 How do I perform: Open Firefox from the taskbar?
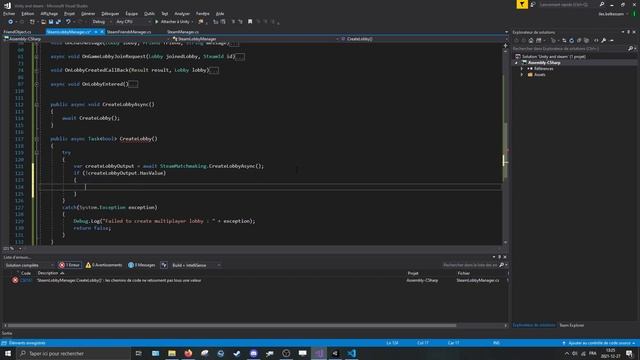point(188,353)
